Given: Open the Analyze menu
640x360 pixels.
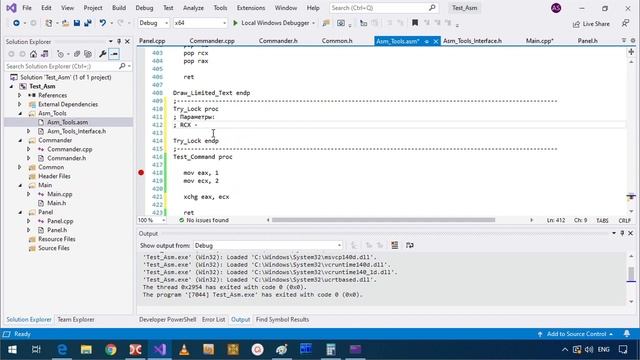Looking at the screenshot, I should (193, 8).
